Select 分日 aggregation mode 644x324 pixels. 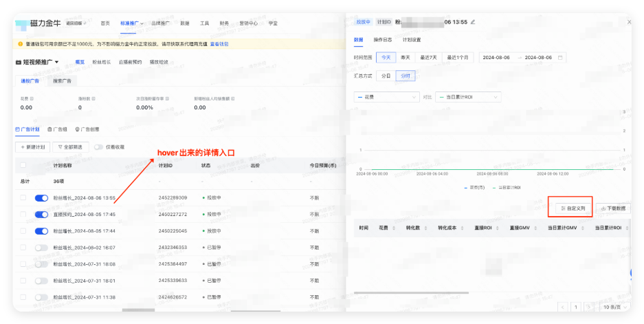(386, 76)
